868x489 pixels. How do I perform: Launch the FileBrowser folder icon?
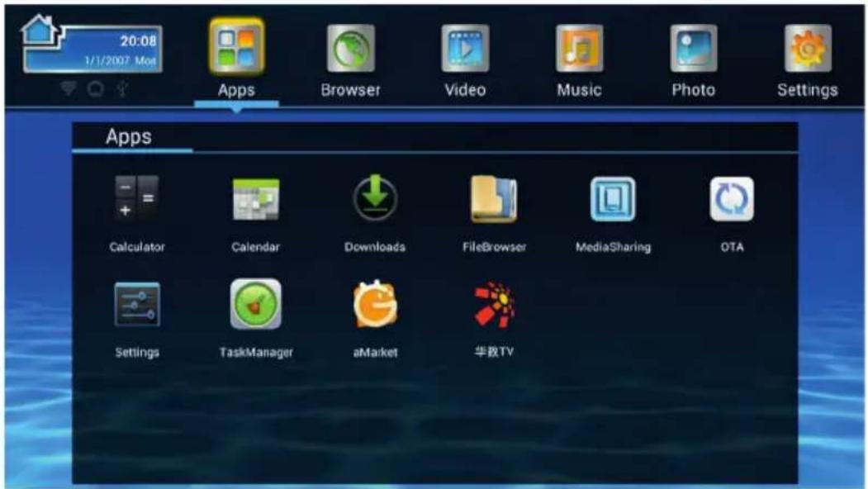click(494, 199)
